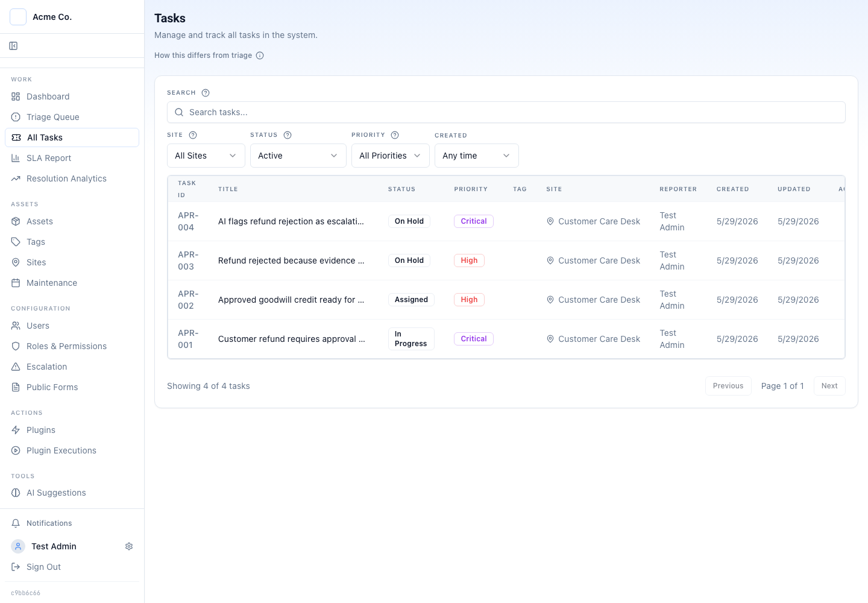Click the Sign Out arrow icon

(x=16, y=567)
